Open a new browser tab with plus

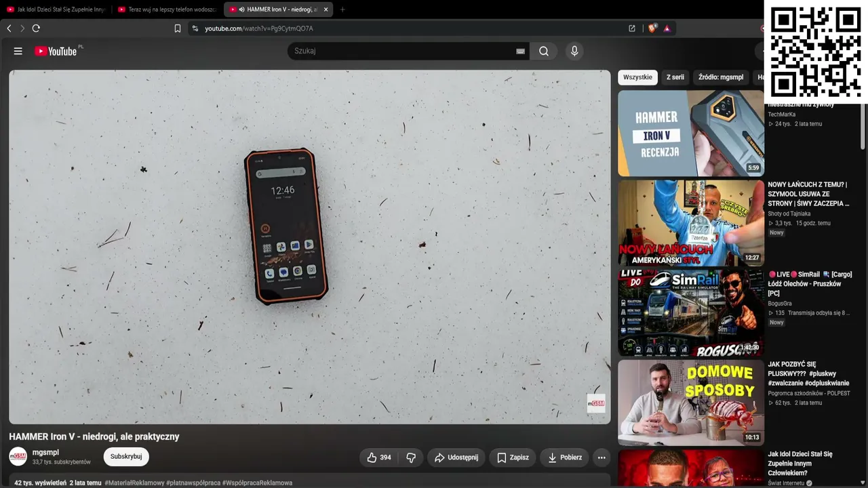[342, 9]
